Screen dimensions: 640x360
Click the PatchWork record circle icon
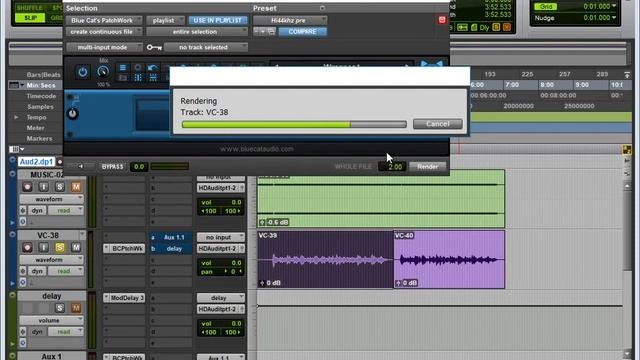[x=138, y=68]
